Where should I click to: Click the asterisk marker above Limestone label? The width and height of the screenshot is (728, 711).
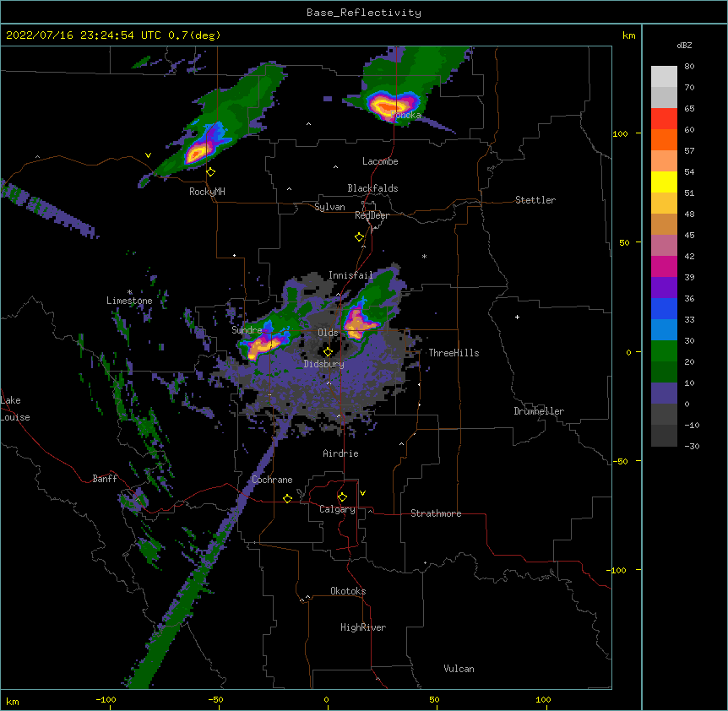pos(130,292)
